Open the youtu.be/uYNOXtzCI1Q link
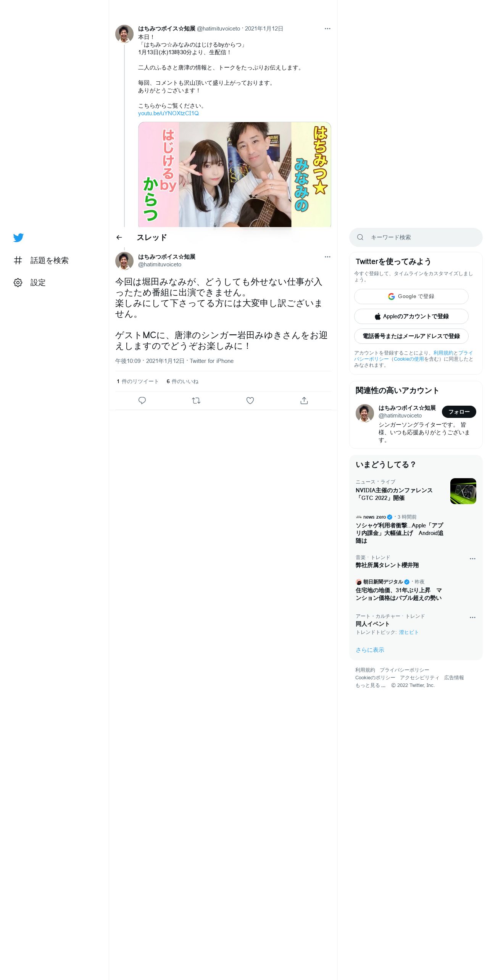490x980 pixels. coord(168,113)
